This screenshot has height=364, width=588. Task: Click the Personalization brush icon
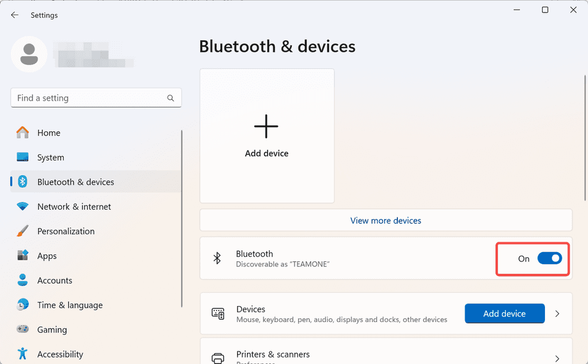[23, 231]
